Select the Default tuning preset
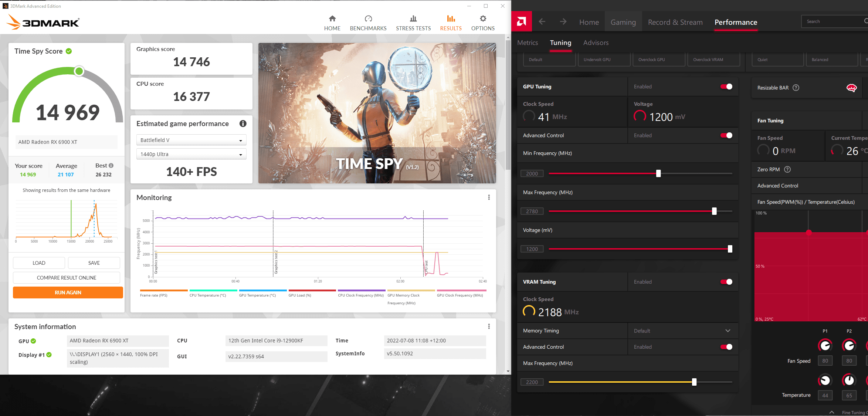Image resolution: width=868 pixels, height=416 pixels. tap(549, 60)
